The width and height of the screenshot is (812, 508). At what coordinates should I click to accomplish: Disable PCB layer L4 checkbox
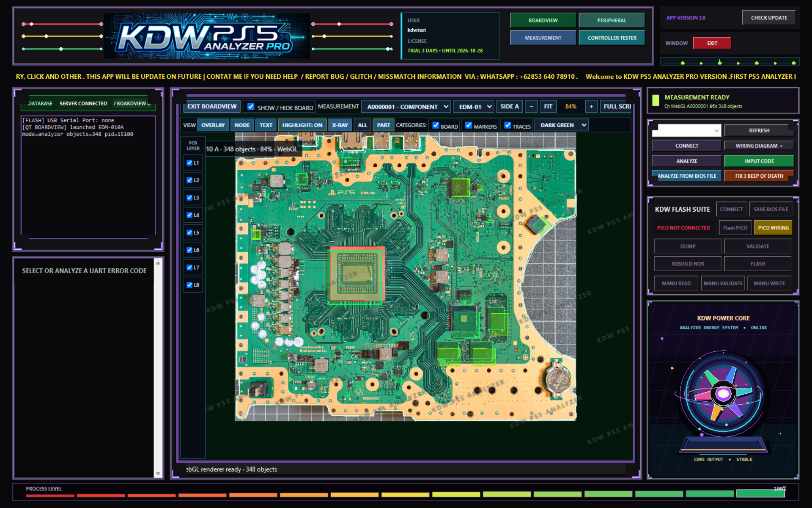pyautogui.click(x=189, y=215)
